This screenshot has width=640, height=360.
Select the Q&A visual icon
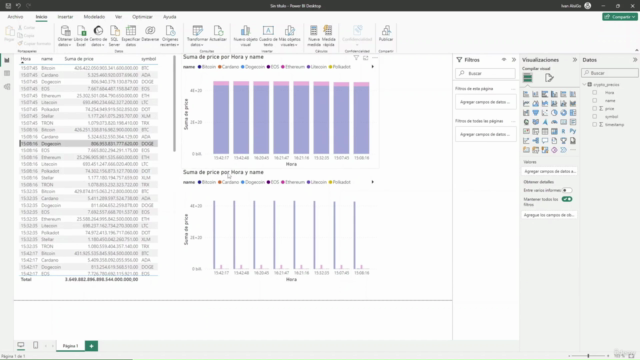(x=544, y=141)
